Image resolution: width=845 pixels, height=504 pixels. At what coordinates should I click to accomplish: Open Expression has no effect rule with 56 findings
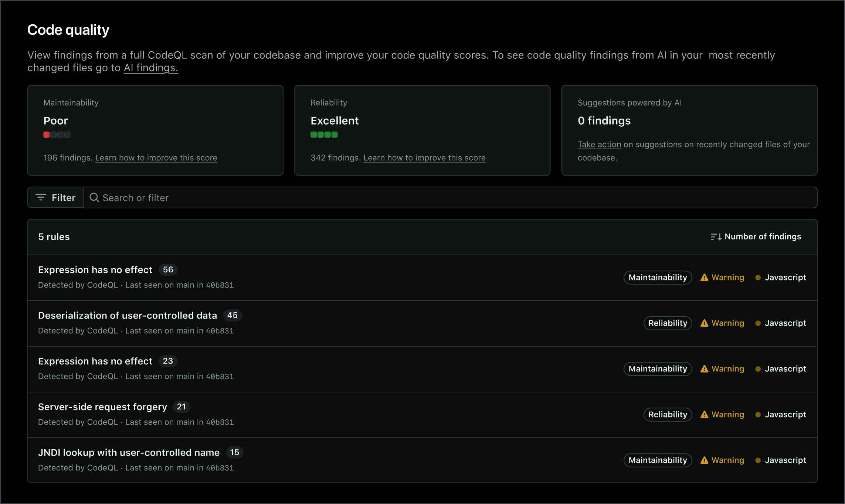[95, 270]
